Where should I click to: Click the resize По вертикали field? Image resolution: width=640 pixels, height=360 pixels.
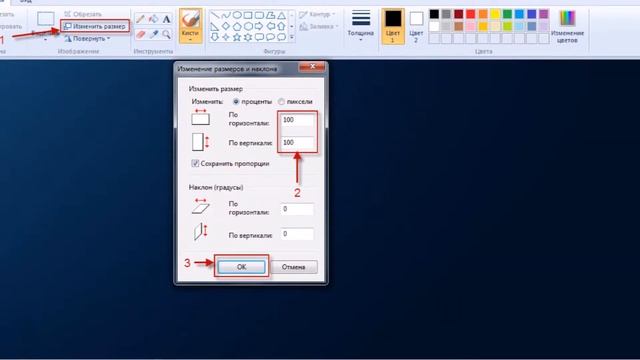[x=297, y=142]
